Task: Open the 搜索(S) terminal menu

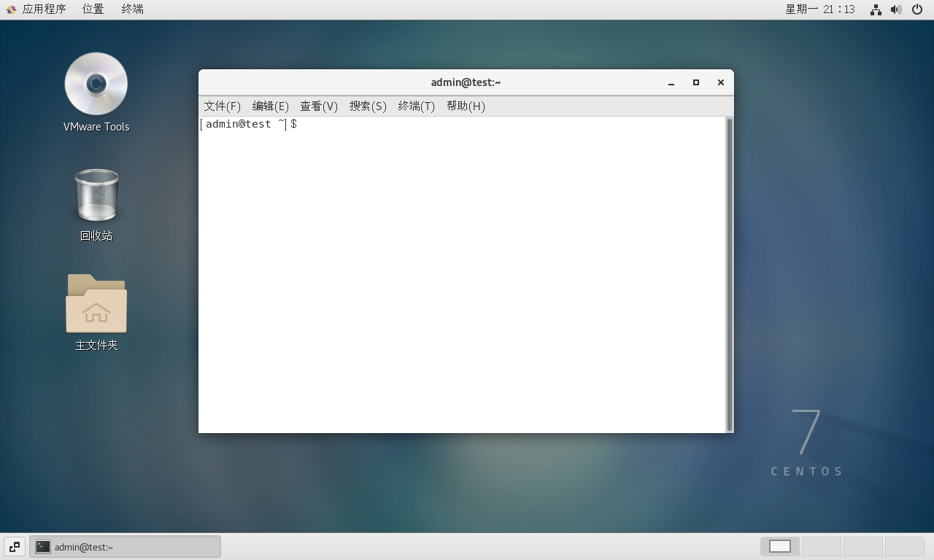Action: click(x=368, y=106)
